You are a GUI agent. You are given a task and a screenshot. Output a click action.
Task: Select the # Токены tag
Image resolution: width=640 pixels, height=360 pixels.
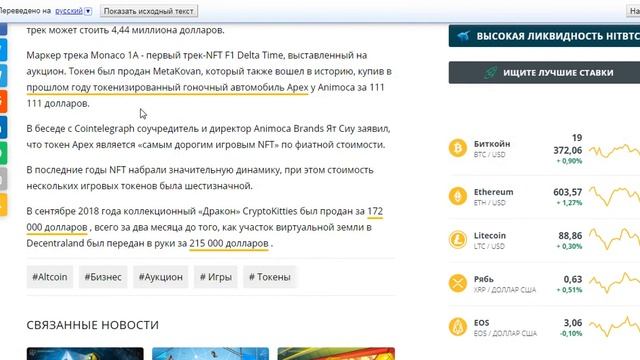point(270,277)
